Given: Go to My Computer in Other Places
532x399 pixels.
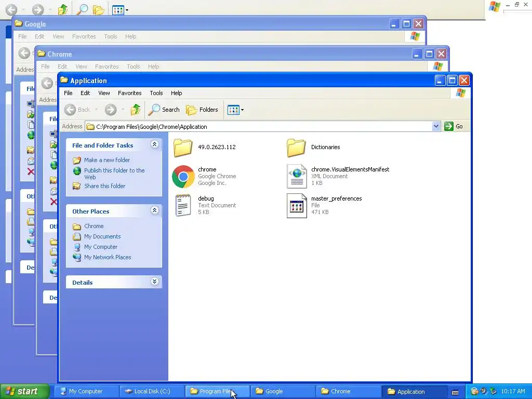Looking at the screenshot, I should tap(101, 247).
